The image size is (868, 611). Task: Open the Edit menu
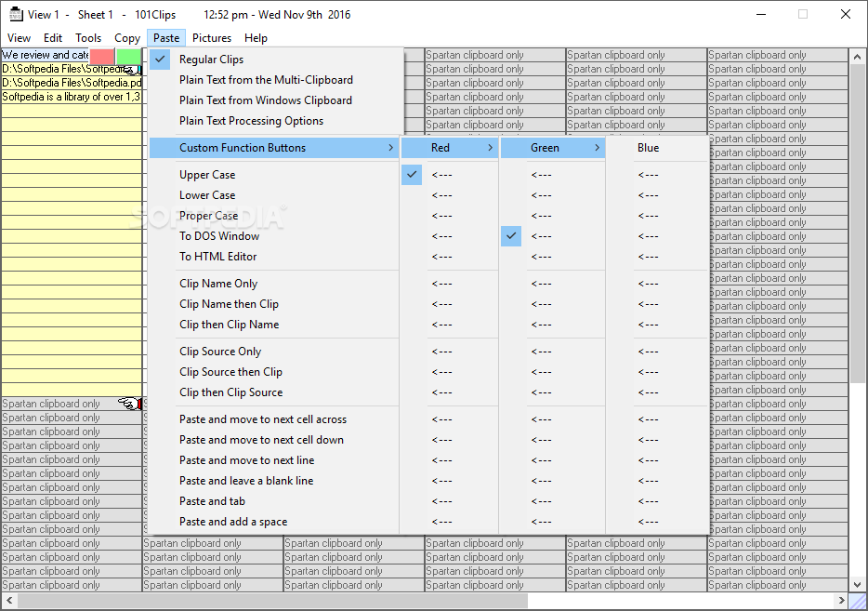[x=53, y=38]
